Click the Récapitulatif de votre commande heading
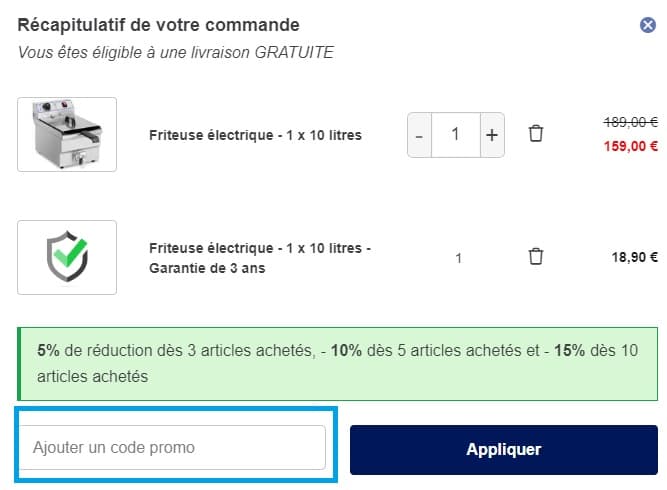The width and height of the screenshot is (667, 490). [158, 25]
